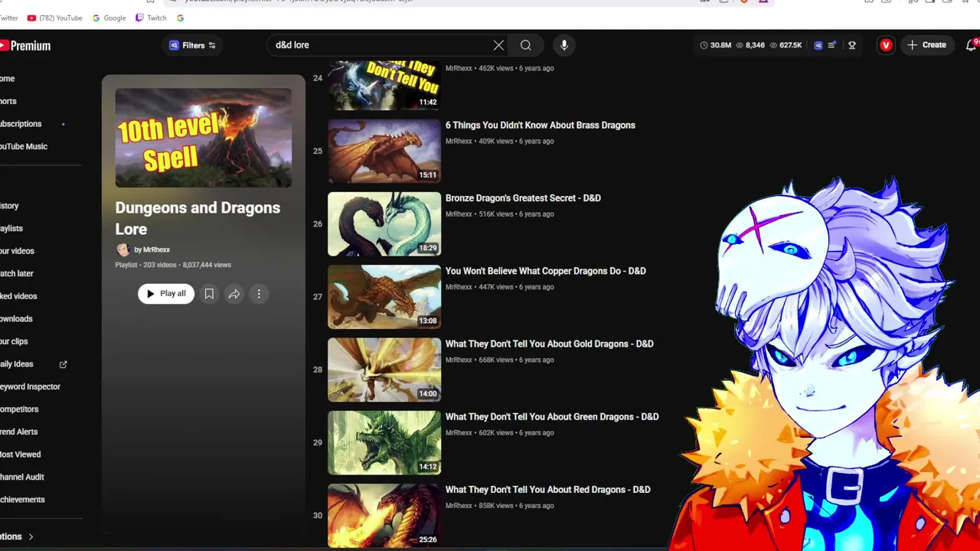
Task: Click the magnifier search button
Action: click(526, 45)
